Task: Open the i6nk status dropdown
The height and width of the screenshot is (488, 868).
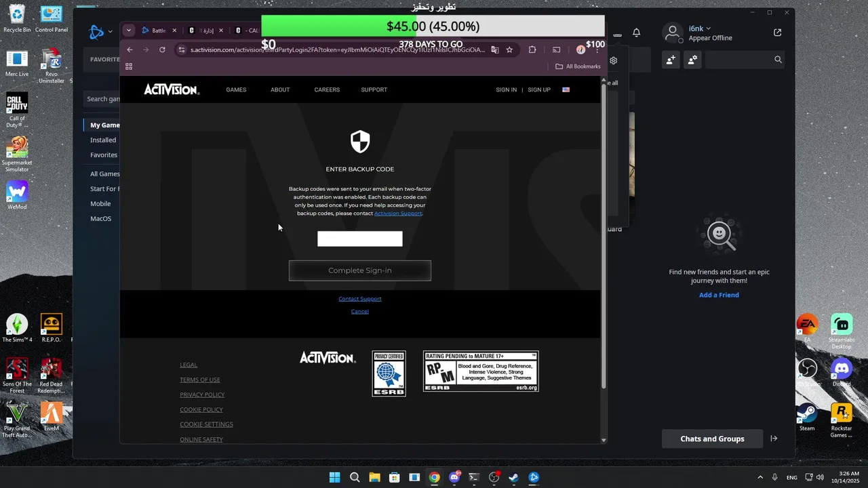Action: pyautogui.click(x=700, y=28)
